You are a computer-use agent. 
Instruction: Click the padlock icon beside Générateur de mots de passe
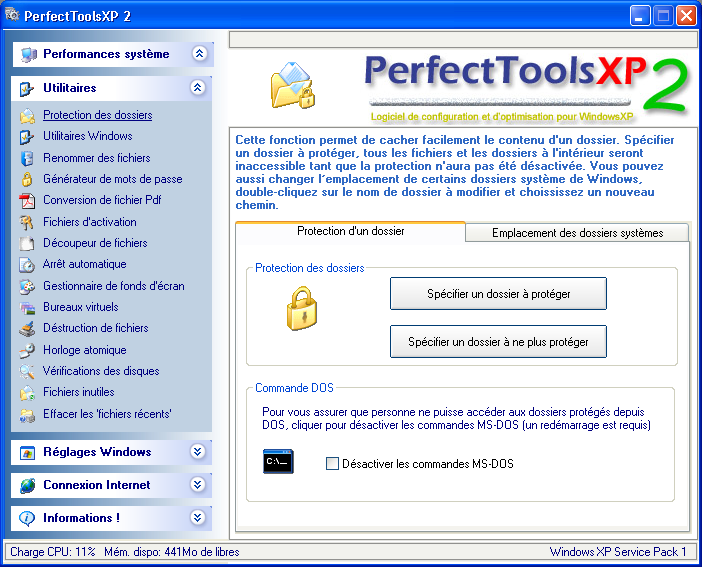tap(27, 179)
